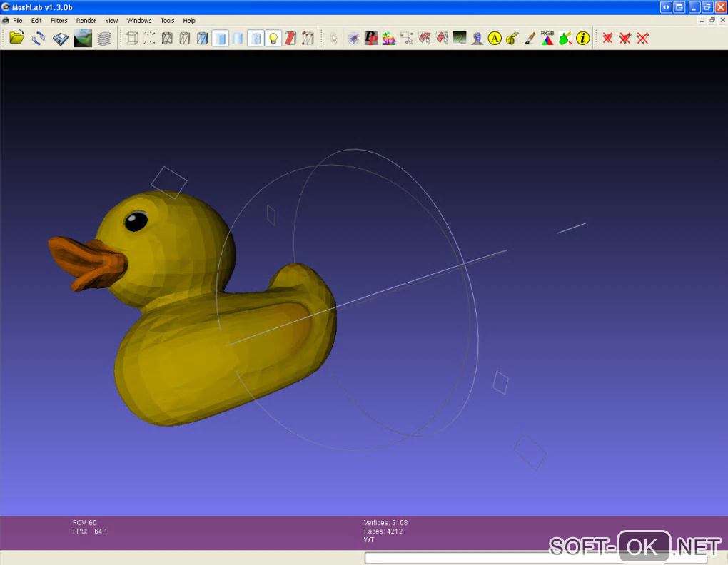Minimize the inner document window
This screenshot has height=565, width=728.
[702, 20]
